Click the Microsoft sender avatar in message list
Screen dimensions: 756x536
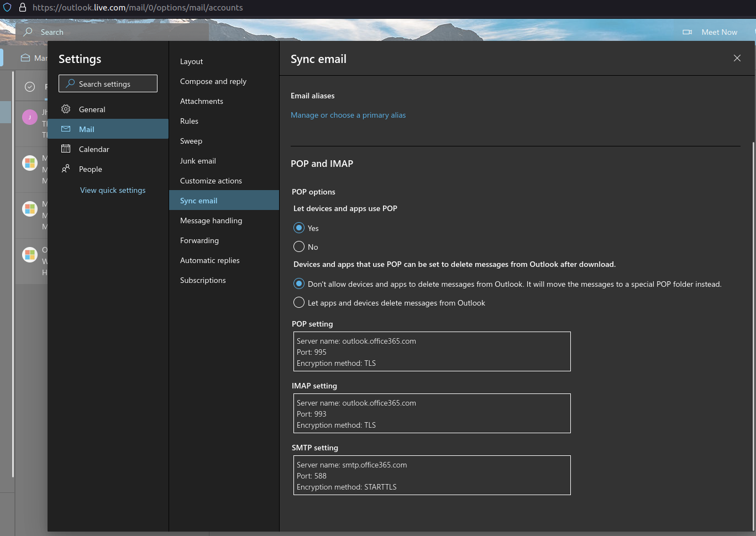(x=30, y=162)
